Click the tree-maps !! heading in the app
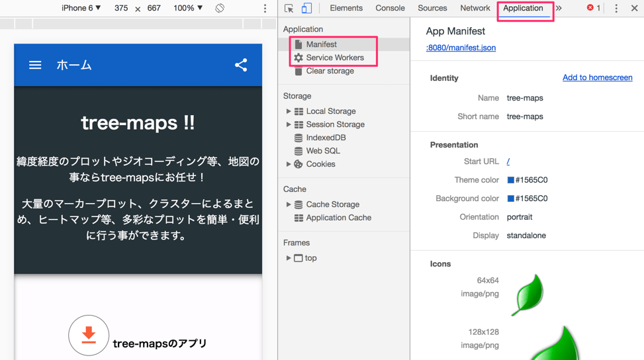The height and width of the screenshot is (360, 644). [x=138, y=122]
